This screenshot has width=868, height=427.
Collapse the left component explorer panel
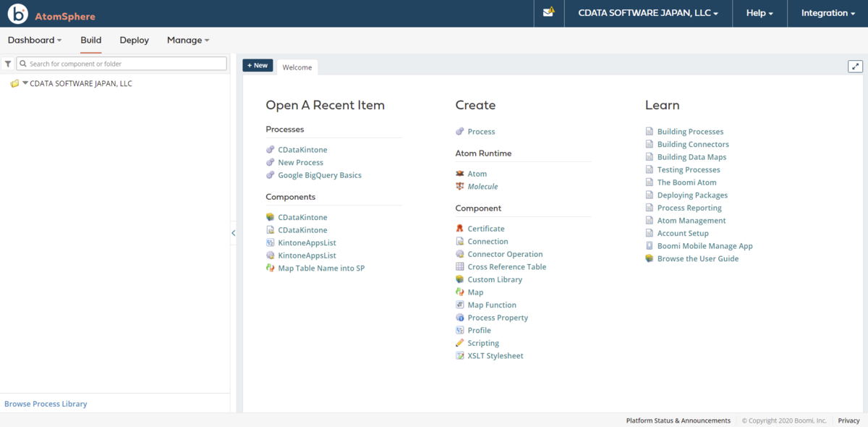234,233
